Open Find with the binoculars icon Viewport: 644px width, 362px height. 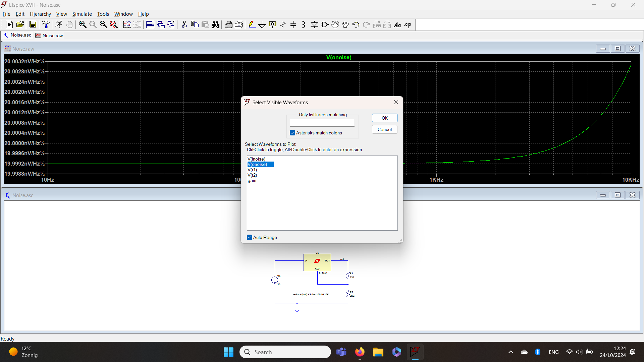pyautogui.click(x=216, y=24)
